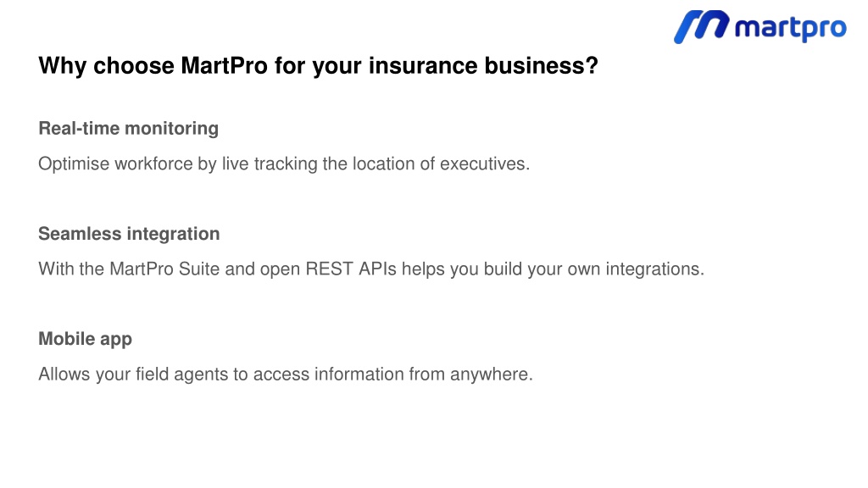Click the 'Seamless integration' heading
868x488 pixels.
129,234
